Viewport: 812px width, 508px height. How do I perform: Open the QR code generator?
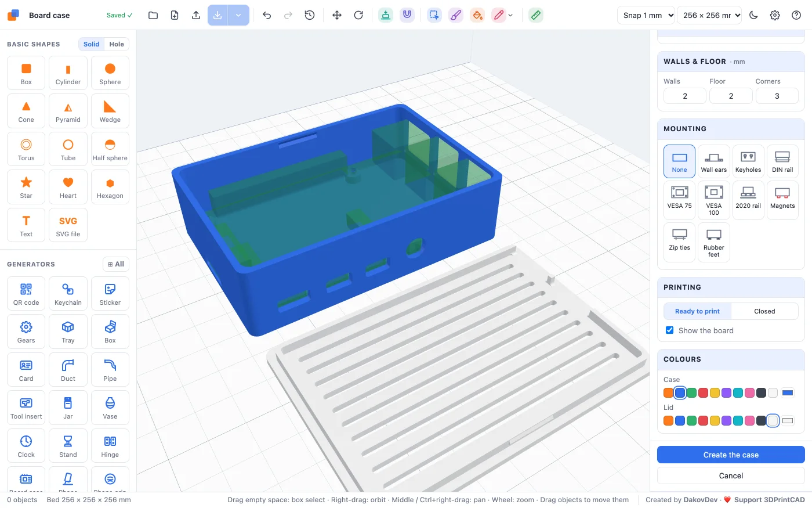tap(26, 294)
